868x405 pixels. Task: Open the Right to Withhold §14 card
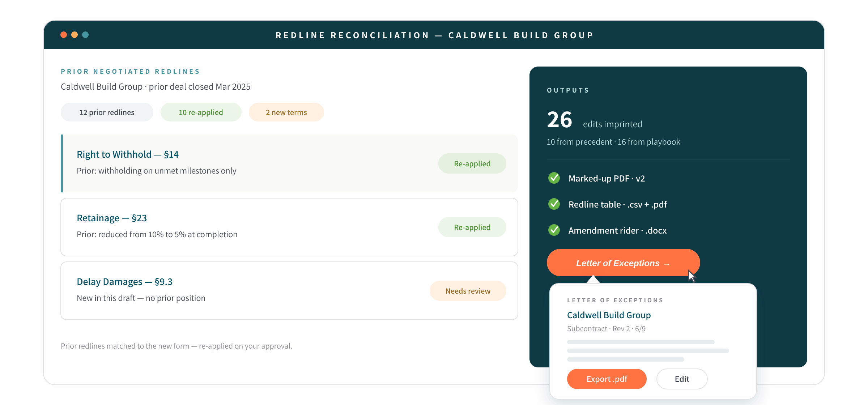(289, 163)
